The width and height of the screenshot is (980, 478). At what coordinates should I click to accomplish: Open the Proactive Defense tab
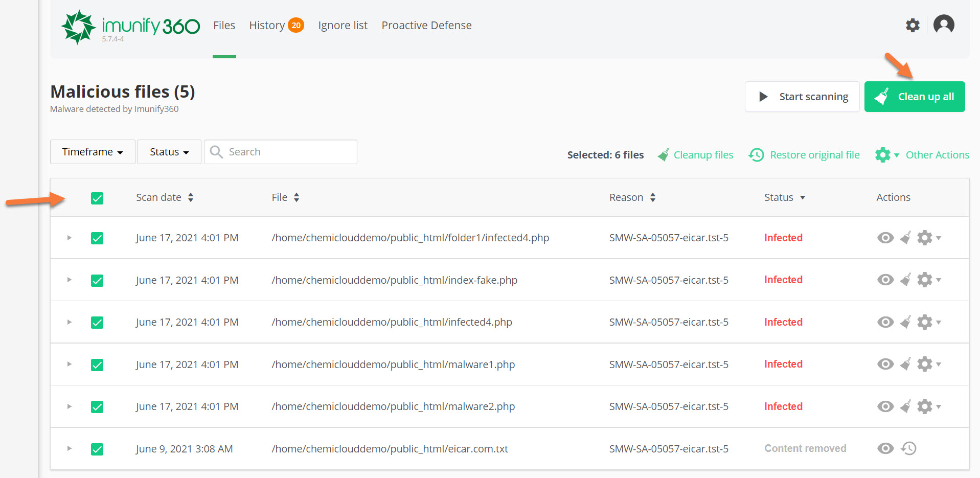coord(426,26)
